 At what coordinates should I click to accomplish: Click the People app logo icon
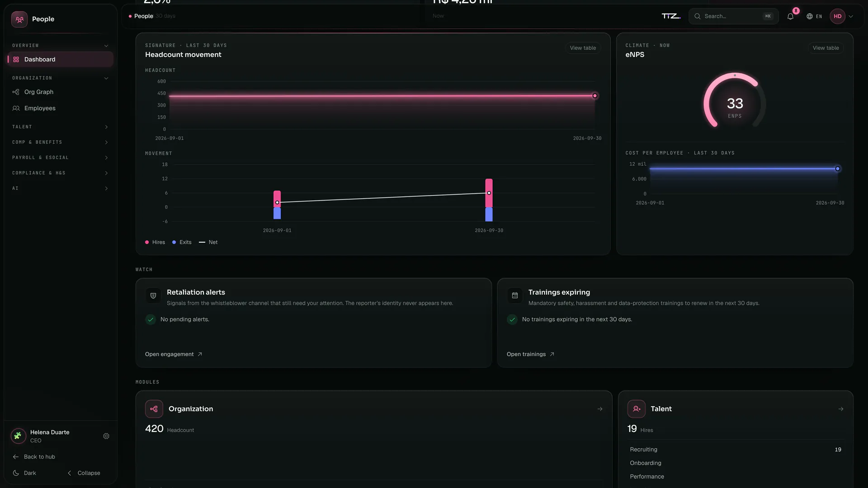click(x=19, y=19)
